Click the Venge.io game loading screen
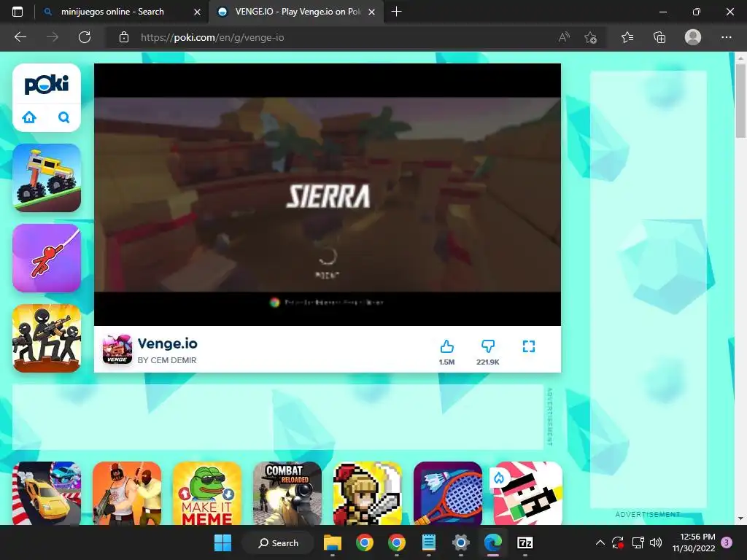747x560 pixels. [x=328, y=194]
